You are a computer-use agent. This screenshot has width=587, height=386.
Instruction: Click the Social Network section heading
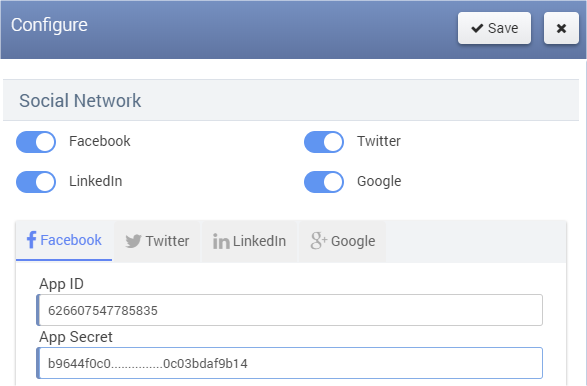click(80, 101)
